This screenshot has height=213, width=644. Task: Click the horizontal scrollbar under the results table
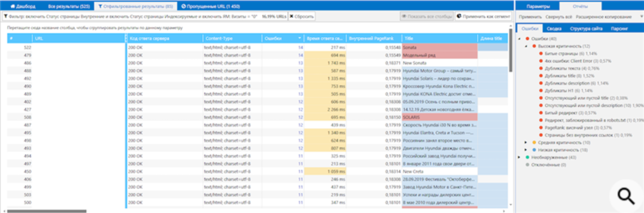coord(46,211)
